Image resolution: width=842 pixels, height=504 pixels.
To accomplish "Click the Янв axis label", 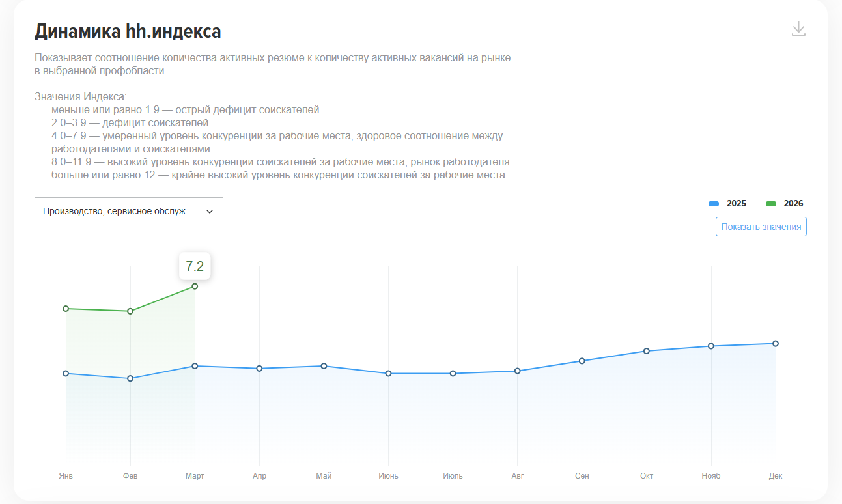I will [66, 476].
